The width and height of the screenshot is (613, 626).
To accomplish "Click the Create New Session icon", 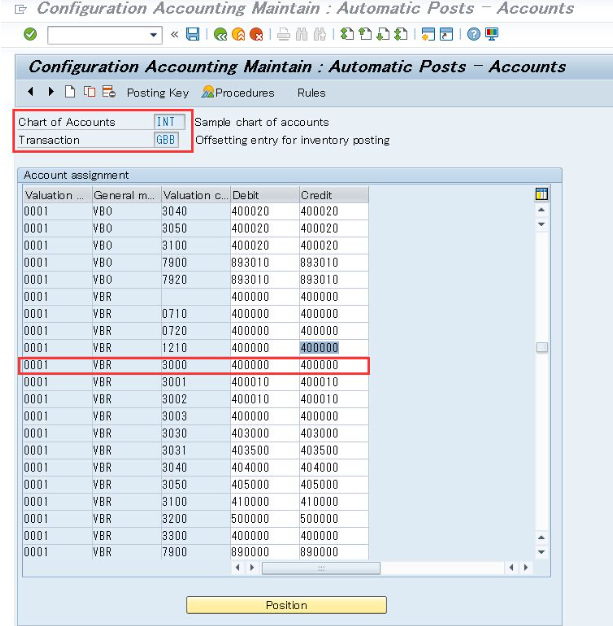I will coord(428,34).
